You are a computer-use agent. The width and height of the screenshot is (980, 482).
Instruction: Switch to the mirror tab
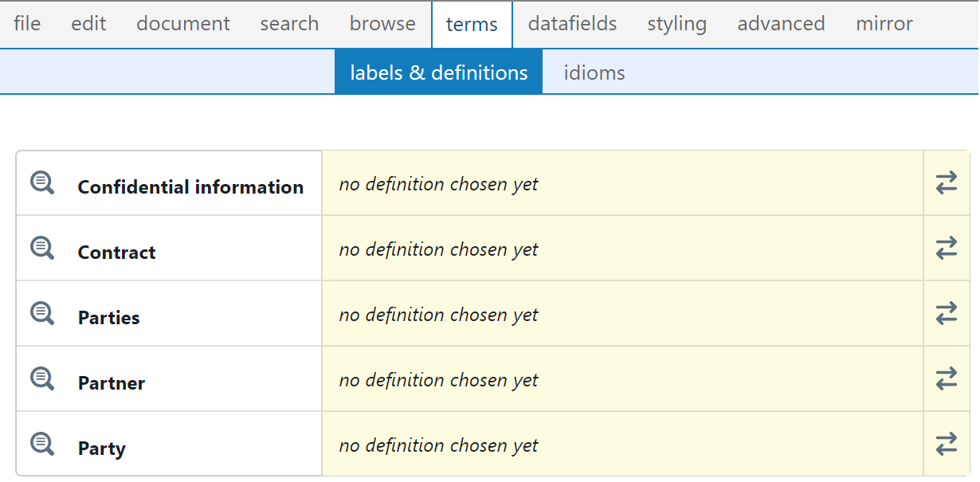click(884, 24)
